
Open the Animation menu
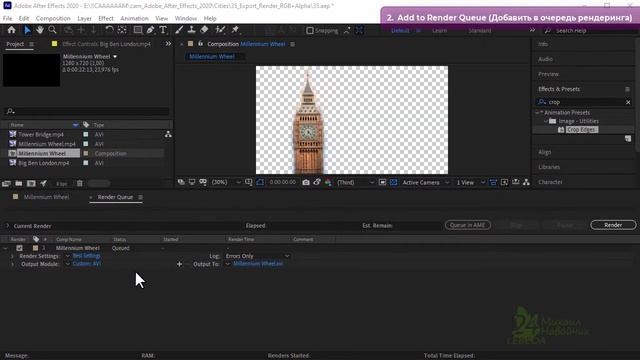(x=134, y=18)
